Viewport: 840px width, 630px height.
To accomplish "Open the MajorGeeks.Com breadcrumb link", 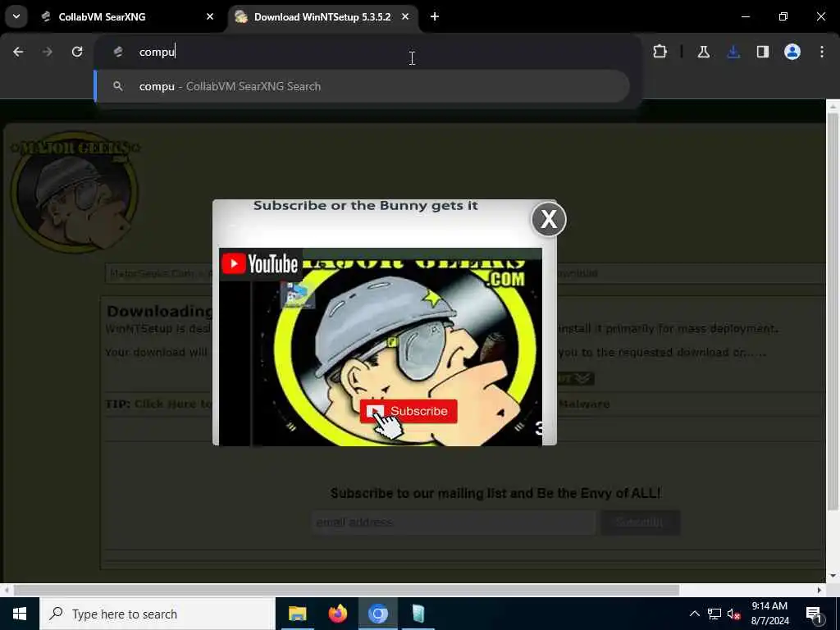I will point(152,273).
